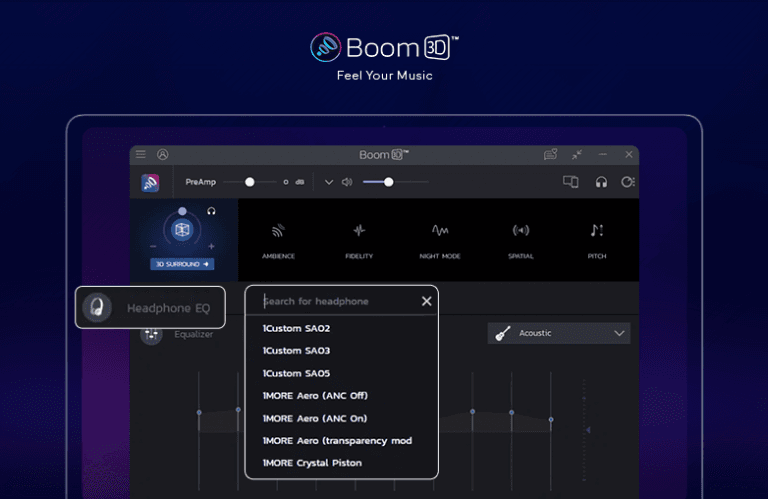Expand the output device chevron beside volume
The width and height of the screenshot is (768, 499).
329,182
